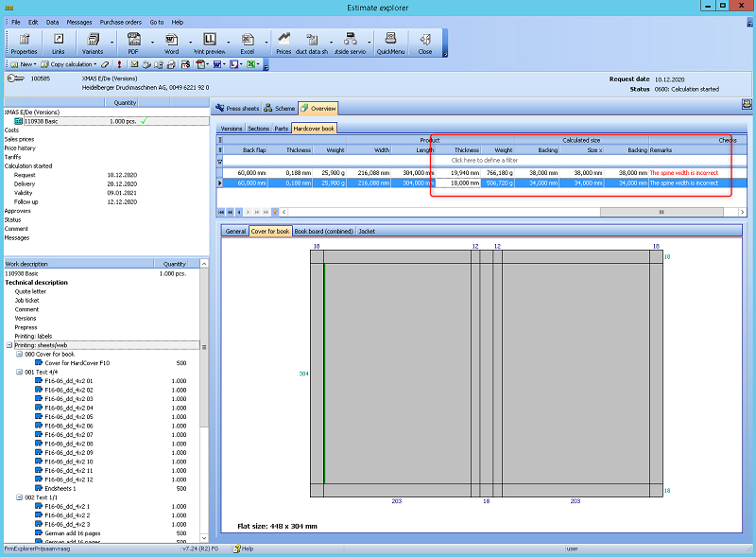Select the 19,940 mm thickness cell

point(458,173)
